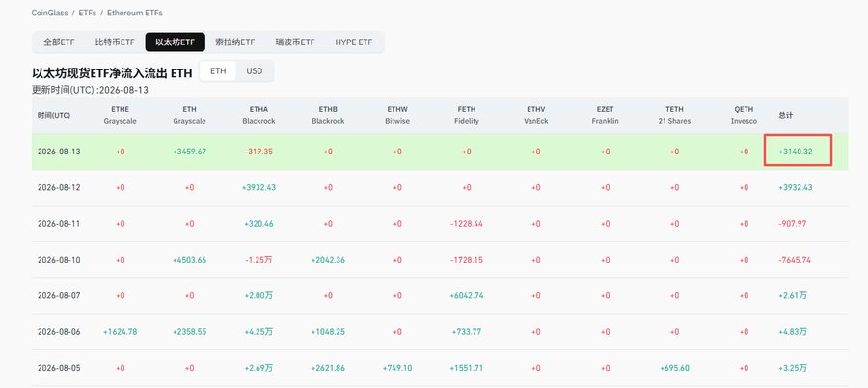
Task: Click the +3459.67 ETH Grayscale value
Action: coord(189,152)
